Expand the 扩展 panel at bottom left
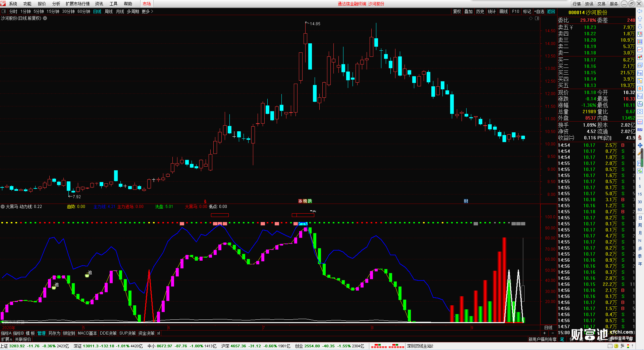 click(x=7, y=339)
